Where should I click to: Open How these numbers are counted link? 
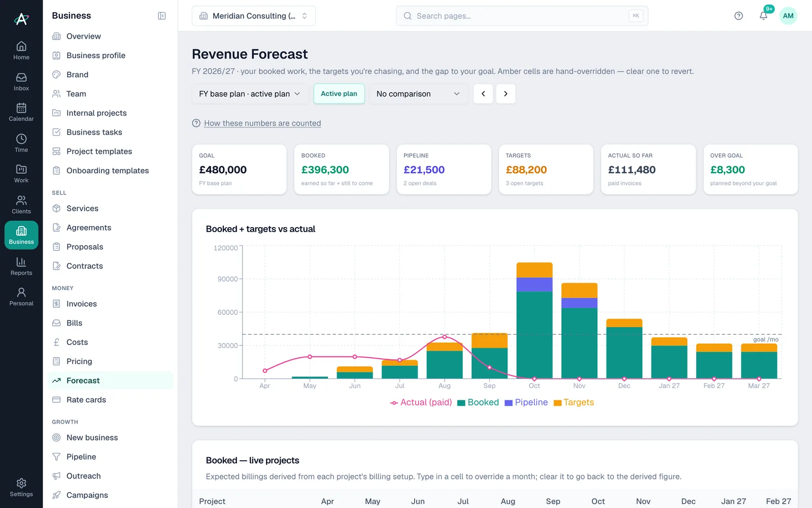point(262,123)
